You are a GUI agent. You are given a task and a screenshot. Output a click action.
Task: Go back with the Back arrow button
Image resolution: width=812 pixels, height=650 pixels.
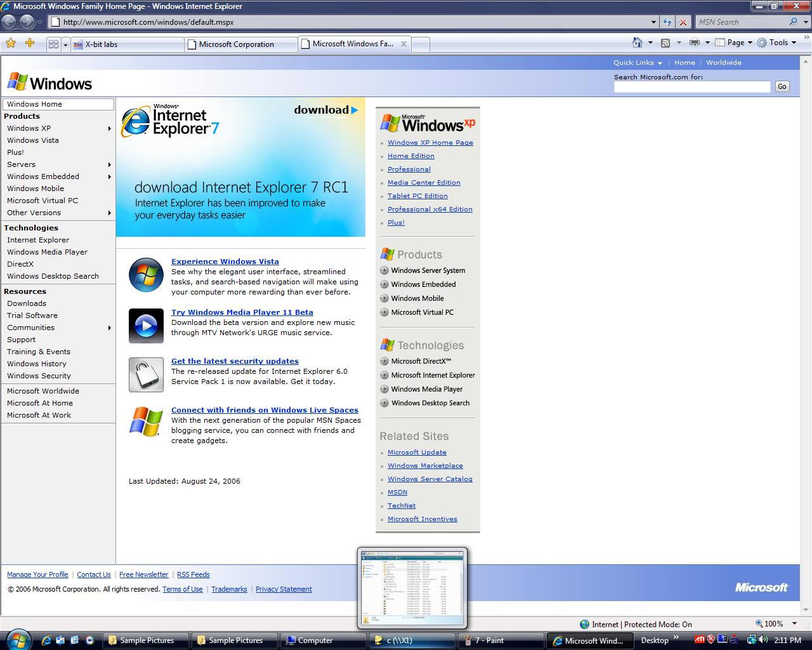pos(9,22)
